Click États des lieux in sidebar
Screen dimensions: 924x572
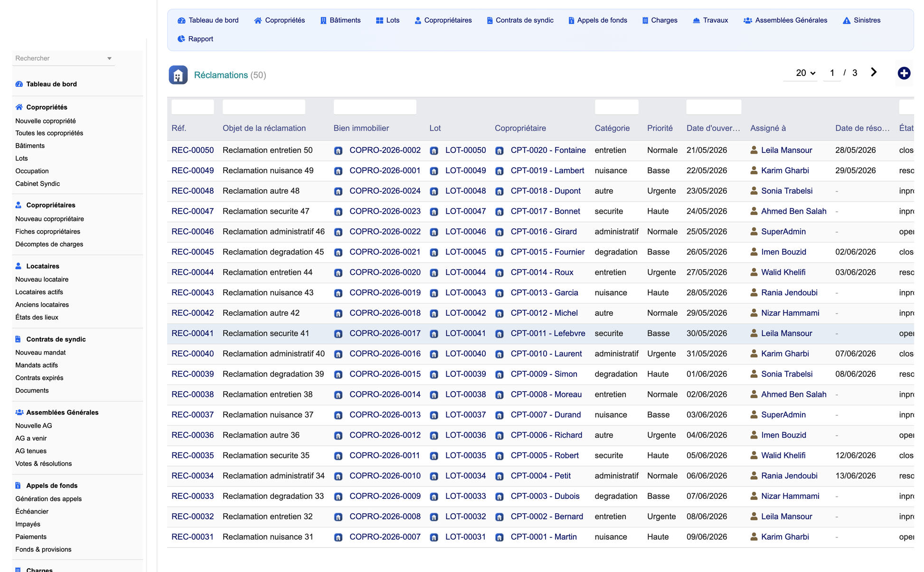click(x=37, y=317)
